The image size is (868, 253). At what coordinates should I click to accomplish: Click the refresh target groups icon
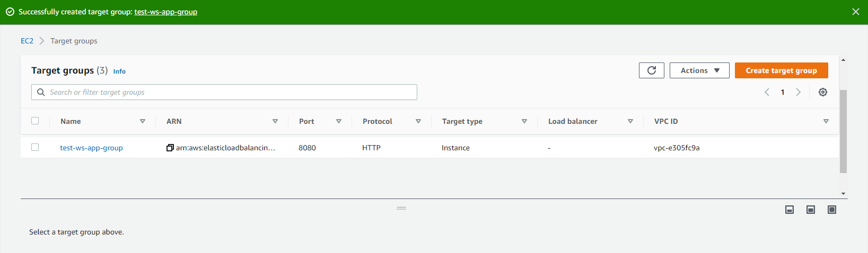coord(652,70)
